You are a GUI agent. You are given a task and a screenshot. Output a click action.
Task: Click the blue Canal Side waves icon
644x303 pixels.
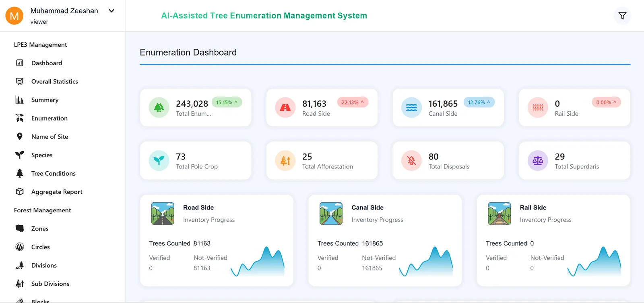[411, 108]
